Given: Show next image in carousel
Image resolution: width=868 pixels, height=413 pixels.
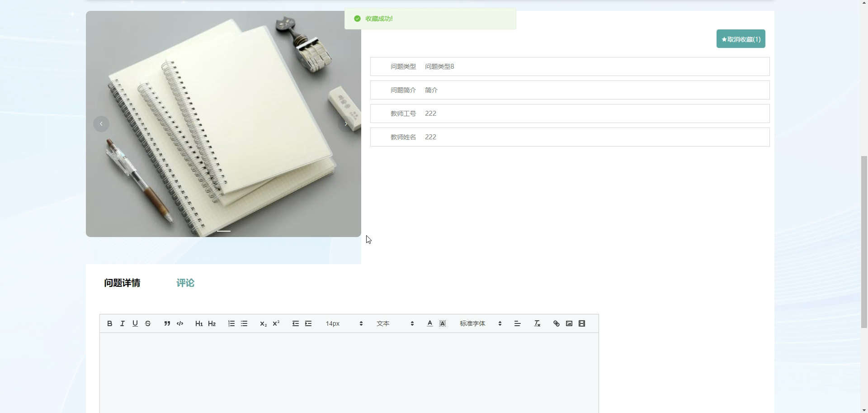Looking at the screenshot, I should (x=346, y=124).
